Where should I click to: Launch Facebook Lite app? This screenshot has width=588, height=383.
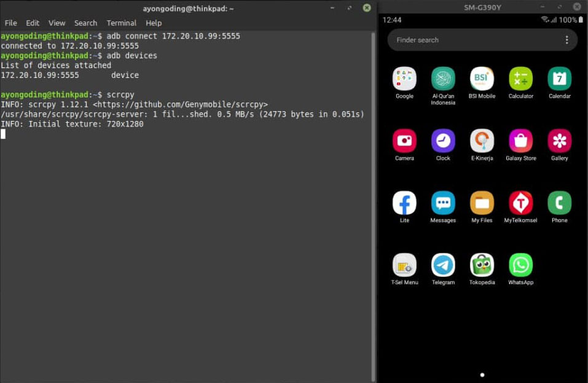404,203
